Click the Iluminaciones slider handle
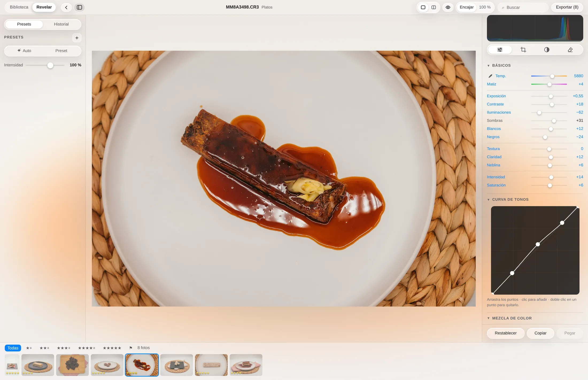Screen dimensions: 588x380 pos(539,113)
